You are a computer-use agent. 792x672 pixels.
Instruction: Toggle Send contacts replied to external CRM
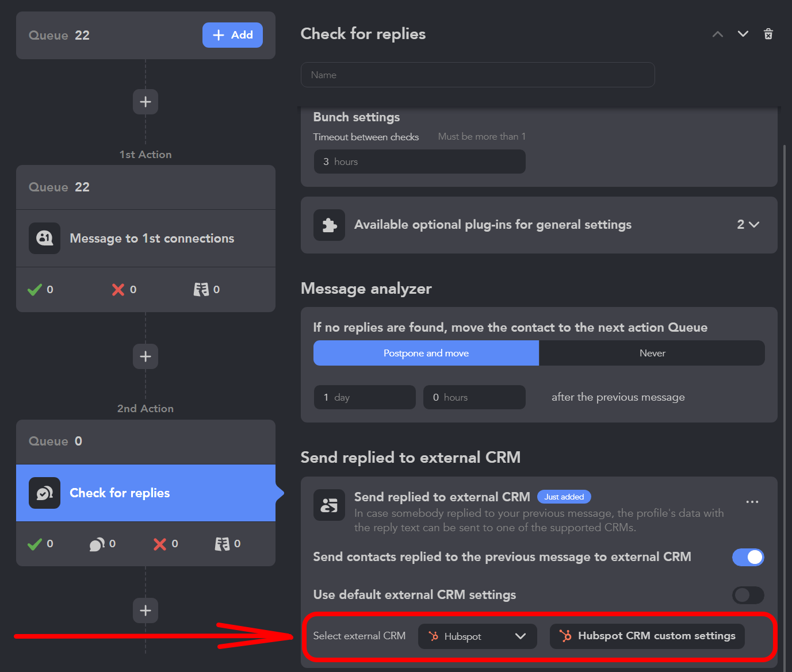748,557
